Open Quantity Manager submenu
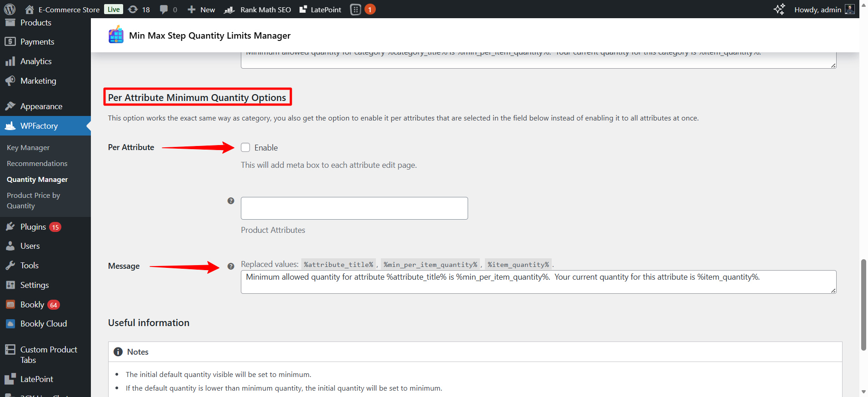The image size is (868, 397). point(37,180)
